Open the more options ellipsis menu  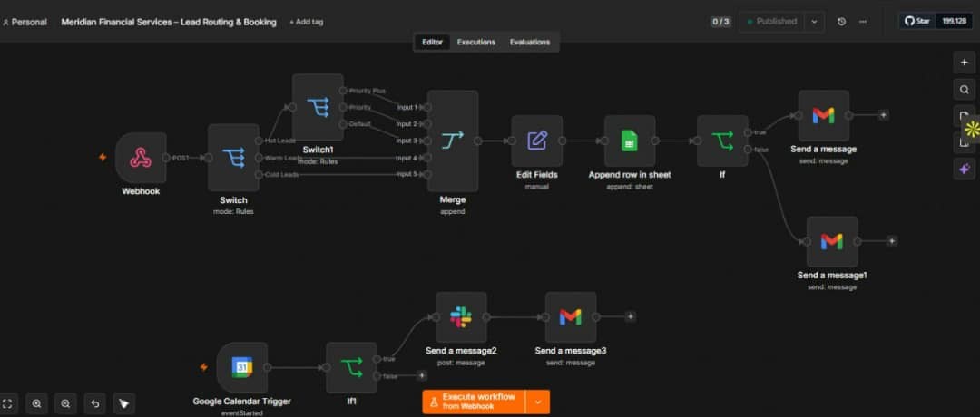(x=863, y=22)
